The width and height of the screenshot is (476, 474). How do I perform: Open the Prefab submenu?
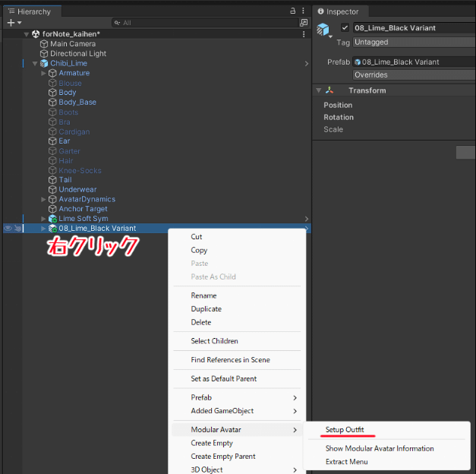click(237, 398)
